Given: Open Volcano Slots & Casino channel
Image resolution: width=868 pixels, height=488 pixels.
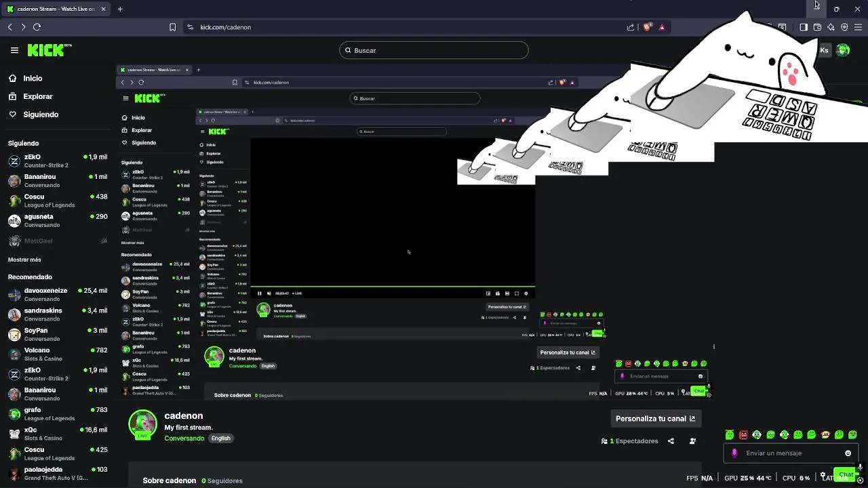Looking at the screenshot, I should click(x=58, y=354).
